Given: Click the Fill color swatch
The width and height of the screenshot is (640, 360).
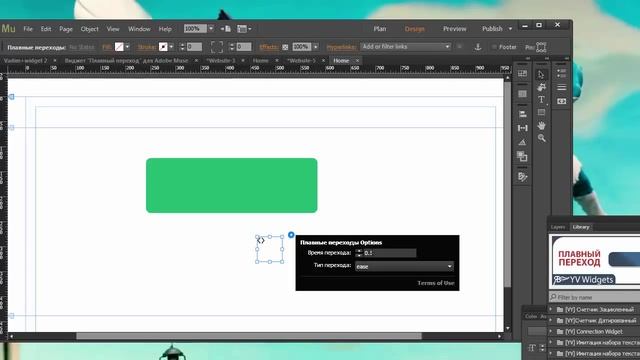Looking at the screenshot, I should (x=119, y=47).
